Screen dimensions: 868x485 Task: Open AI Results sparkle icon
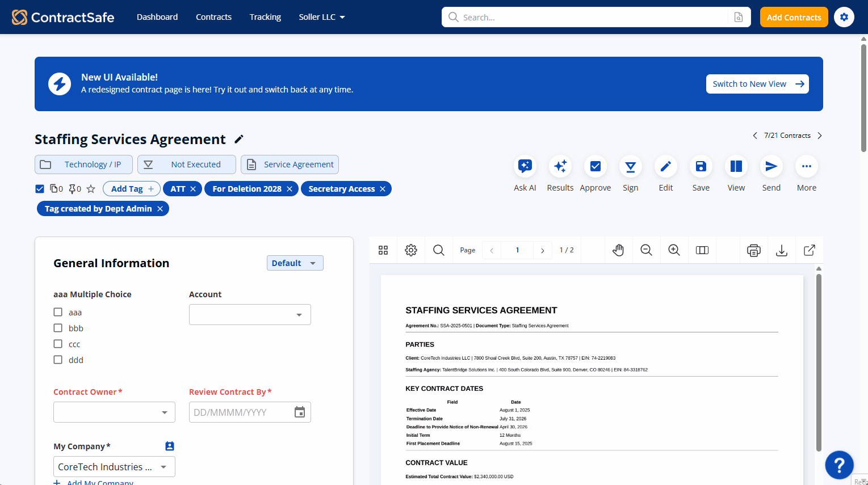coord(560,166)
